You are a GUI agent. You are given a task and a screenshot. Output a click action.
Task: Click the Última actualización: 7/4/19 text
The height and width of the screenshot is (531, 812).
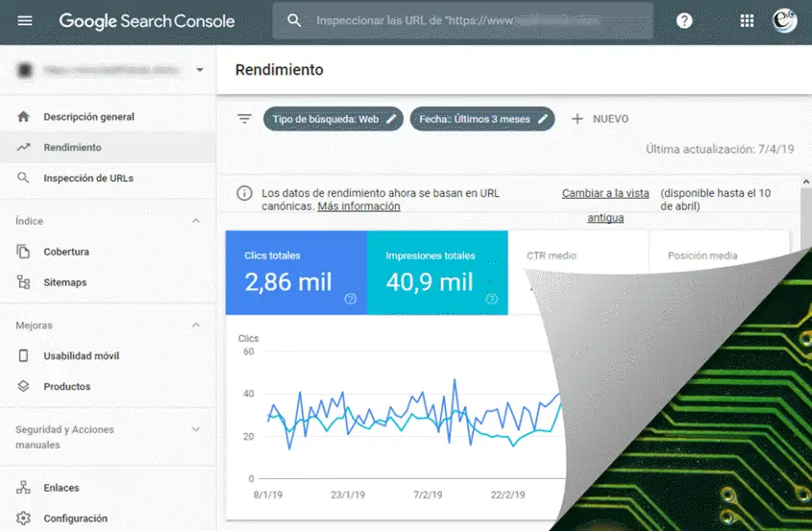point(720,149)
